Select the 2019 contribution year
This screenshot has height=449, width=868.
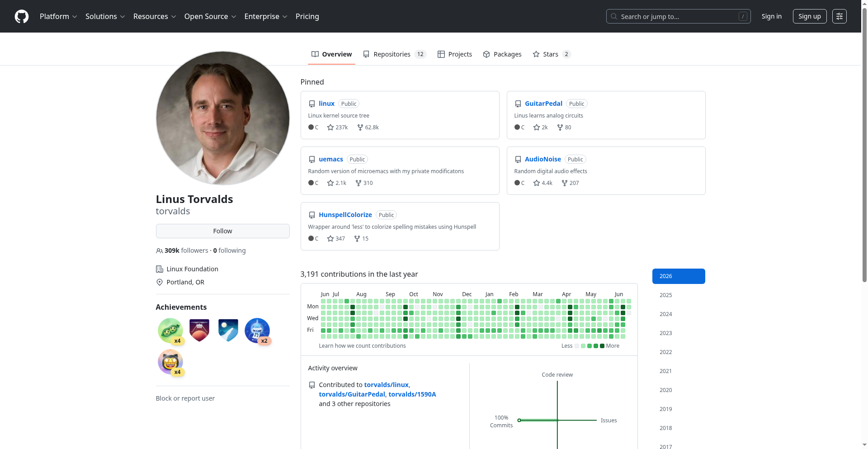click(679, 409)
